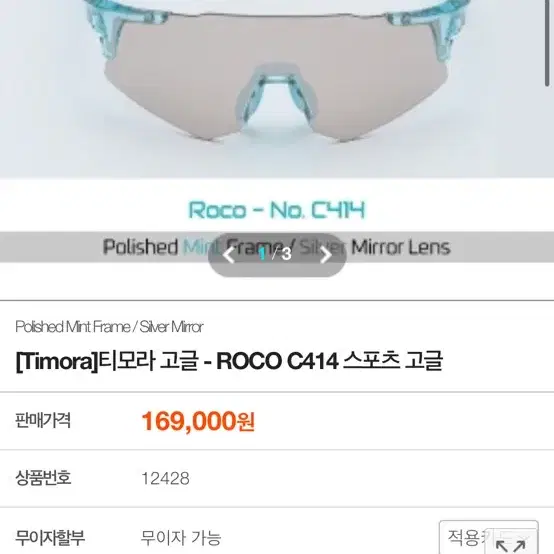Click the 1/3 image page counter
This screenshot has height=554, width=554.
[276, 254]
